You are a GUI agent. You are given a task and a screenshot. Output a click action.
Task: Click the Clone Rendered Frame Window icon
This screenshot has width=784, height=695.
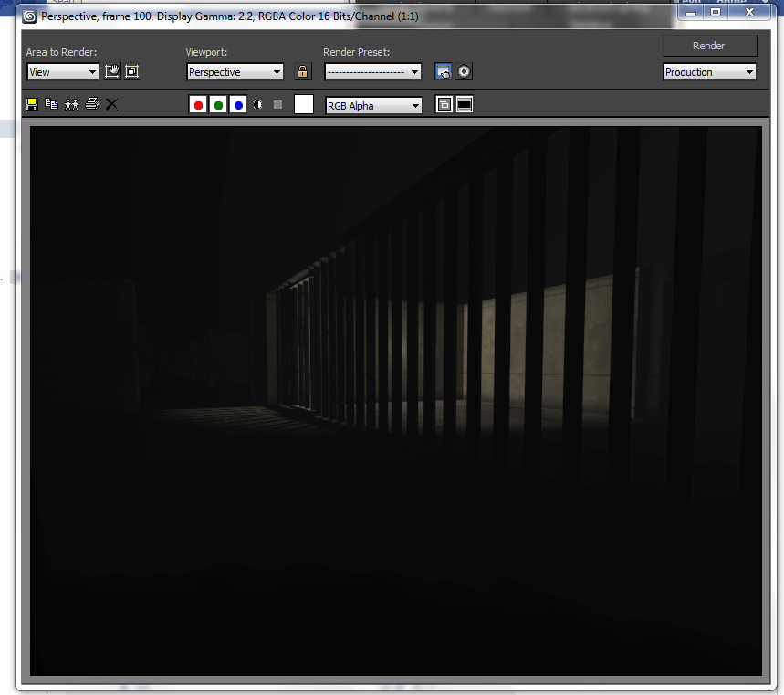[71, 105]
